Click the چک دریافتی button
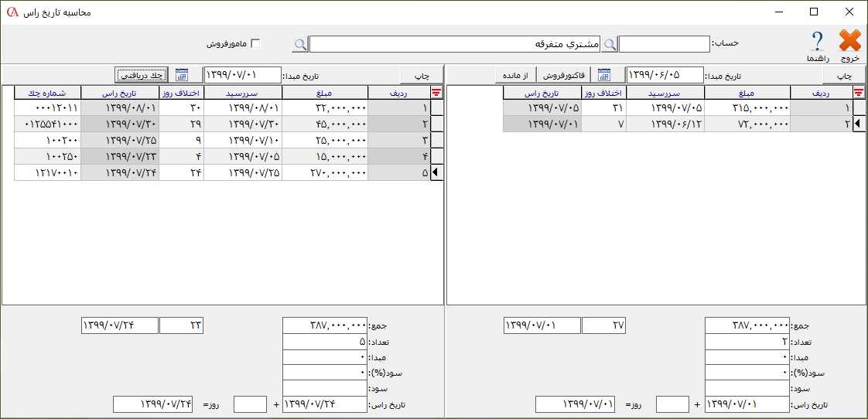The image size is (868, 419). 143,75
